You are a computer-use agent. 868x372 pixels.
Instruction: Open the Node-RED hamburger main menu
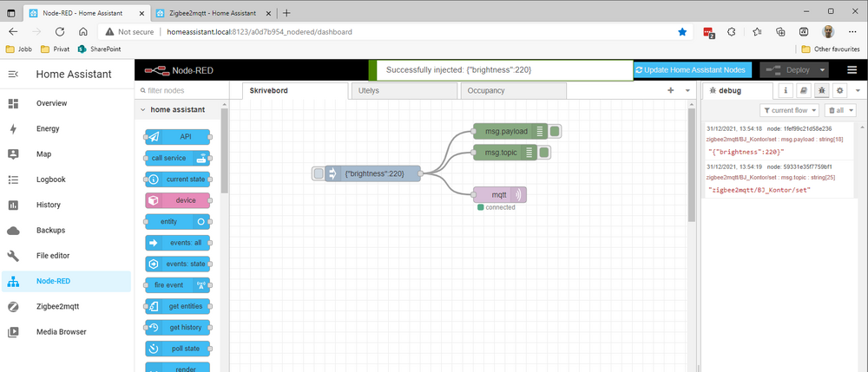pyautogui.click(x=852, y=70)
